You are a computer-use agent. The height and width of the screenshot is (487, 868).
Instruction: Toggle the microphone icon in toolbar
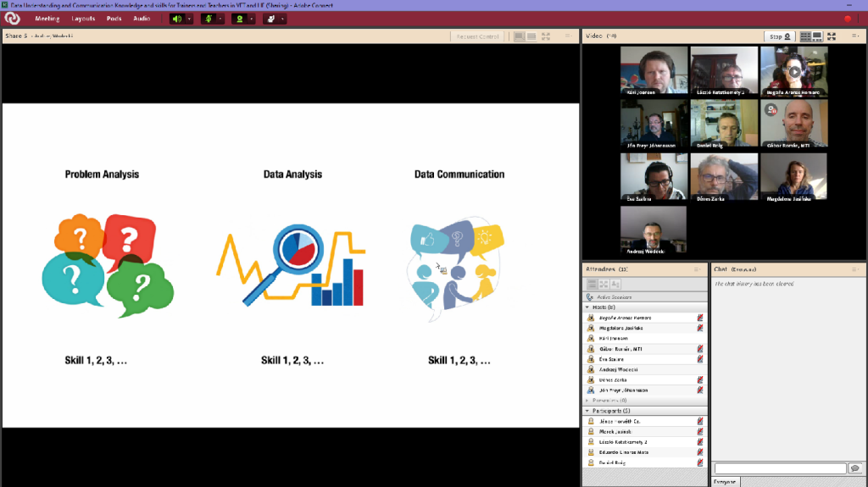pos(208,19)
